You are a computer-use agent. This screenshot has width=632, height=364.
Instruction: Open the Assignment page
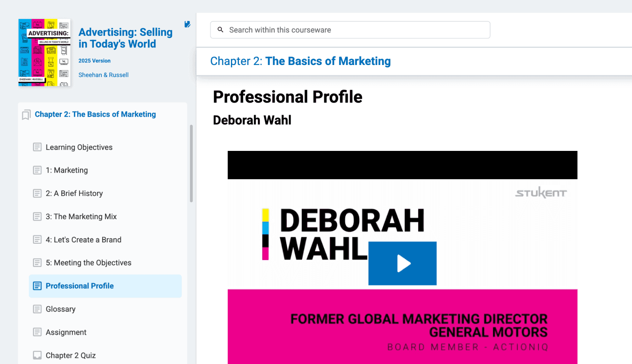point(66,332)
